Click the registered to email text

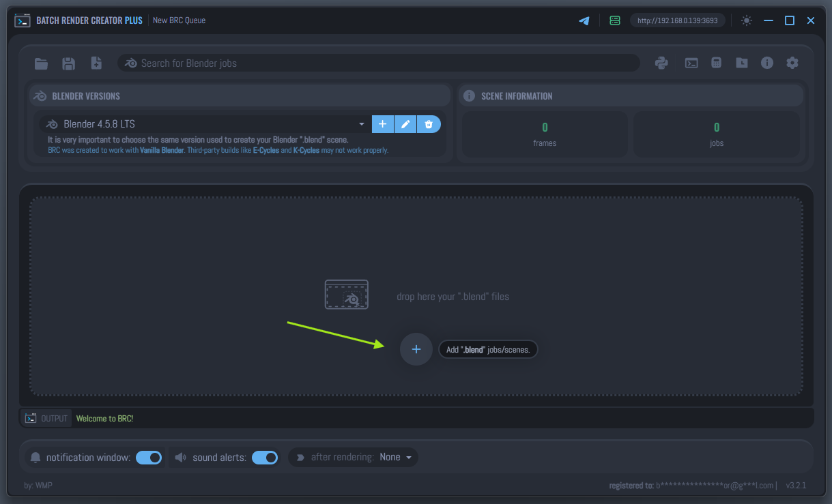click(x=691, y=486)
